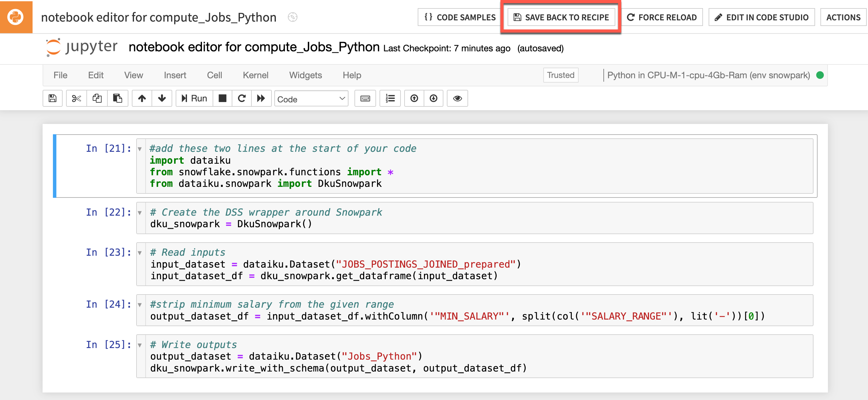Toggle the eye icon in the toolbar
Screen dimensions: 868x400
point(457,98)
